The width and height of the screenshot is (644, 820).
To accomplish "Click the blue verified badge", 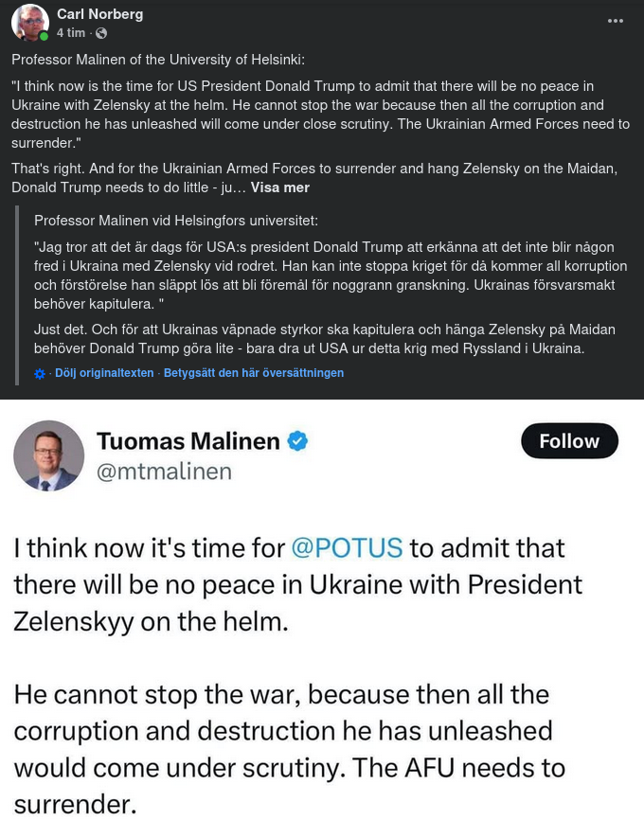I will point(297,441).
